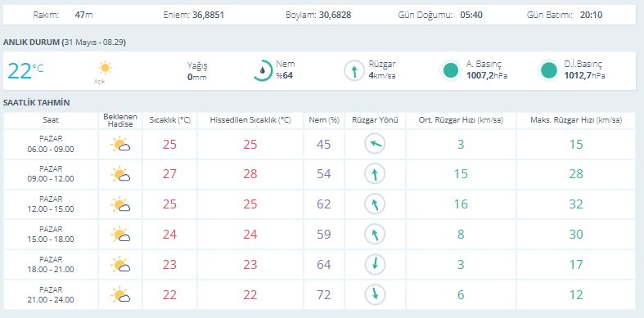The height and width of the screenshot is (318, 644).
Task: Click the PAZAR 09.00 - 12.00 time cell
Action: (51, 174)
